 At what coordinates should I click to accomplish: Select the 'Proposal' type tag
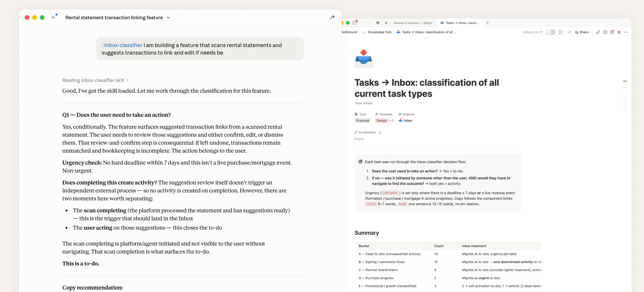point(363,121)
